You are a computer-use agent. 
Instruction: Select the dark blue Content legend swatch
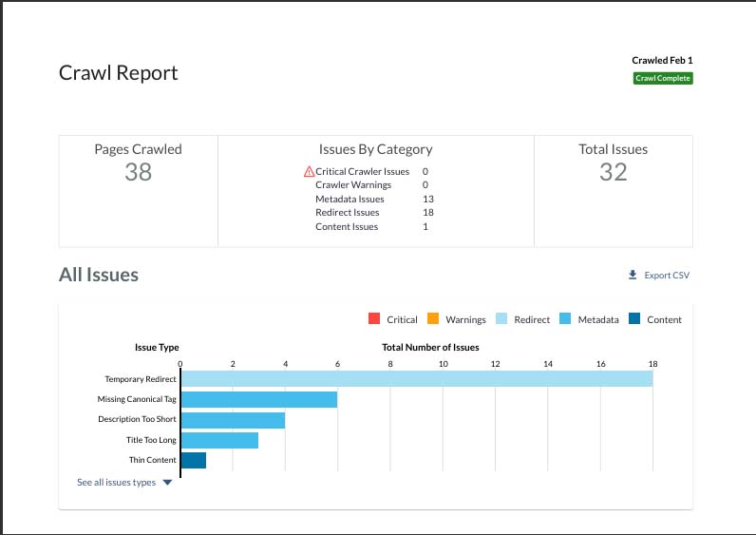[634, 318]
